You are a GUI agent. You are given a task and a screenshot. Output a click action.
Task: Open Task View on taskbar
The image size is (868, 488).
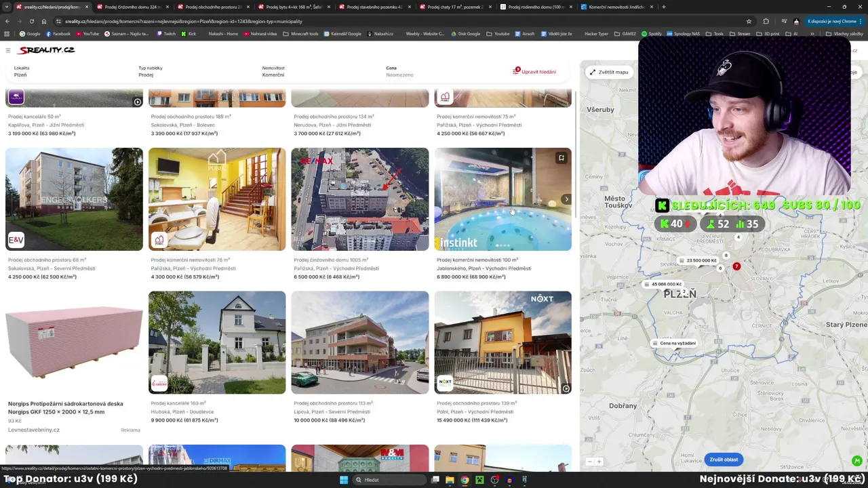tap(435, 480)
